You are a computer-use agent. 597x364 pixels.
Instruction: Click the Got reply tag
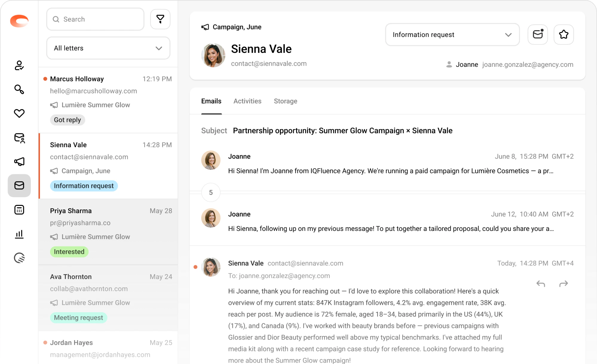[67, 120]
